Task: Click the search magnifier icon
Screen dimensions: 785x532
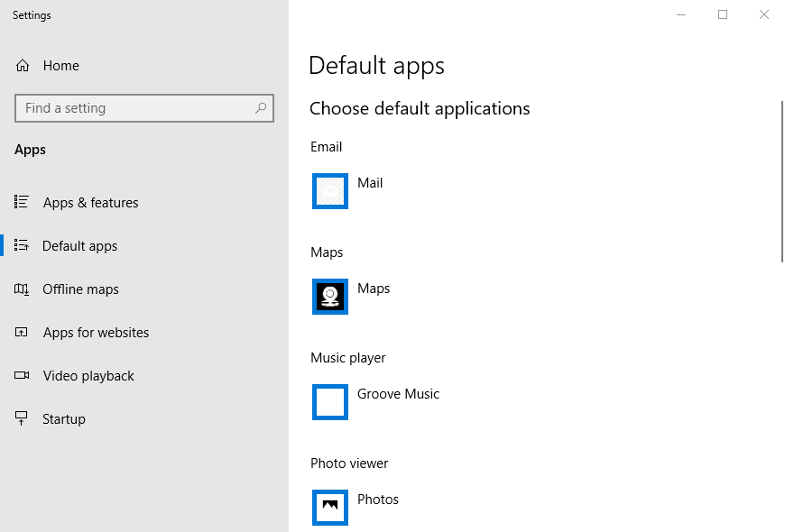Action: click(261, 108)
